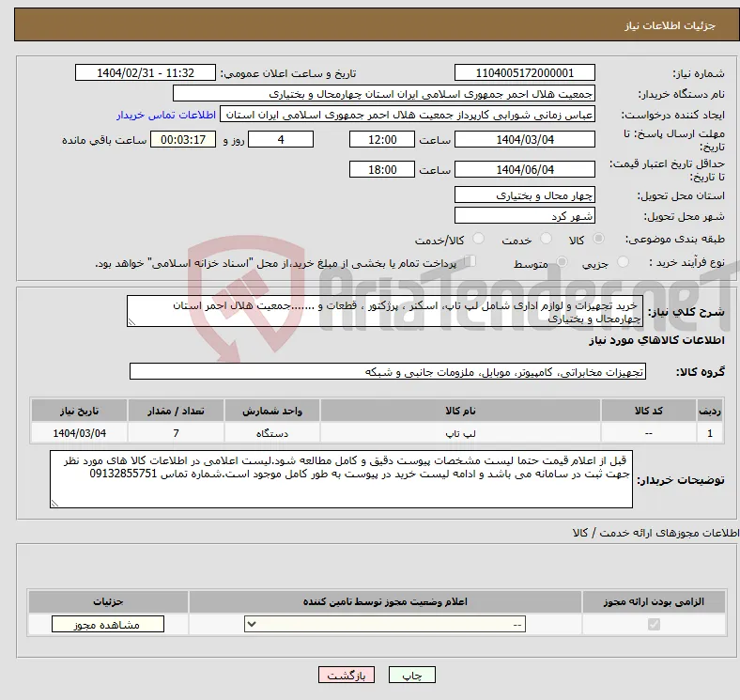Open the permit status dropdown

point(385,625)
